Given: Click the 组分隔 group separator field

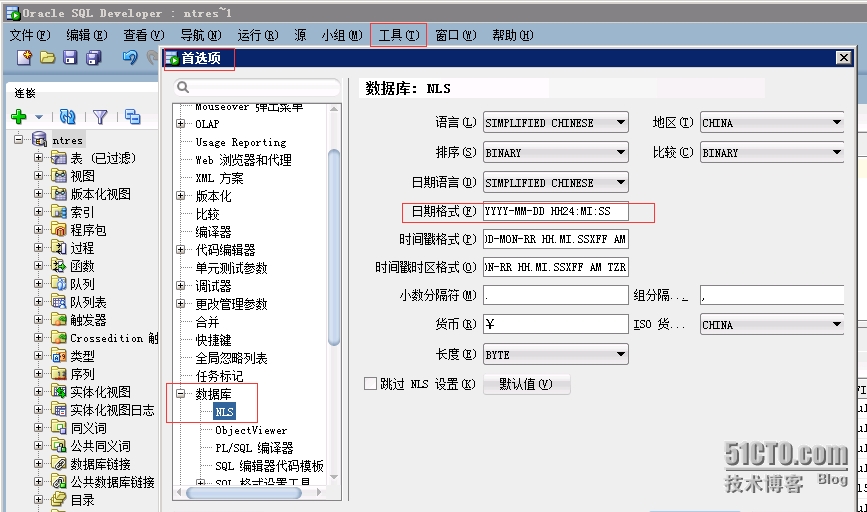Looking at the screenshot, I should [772, 295].
